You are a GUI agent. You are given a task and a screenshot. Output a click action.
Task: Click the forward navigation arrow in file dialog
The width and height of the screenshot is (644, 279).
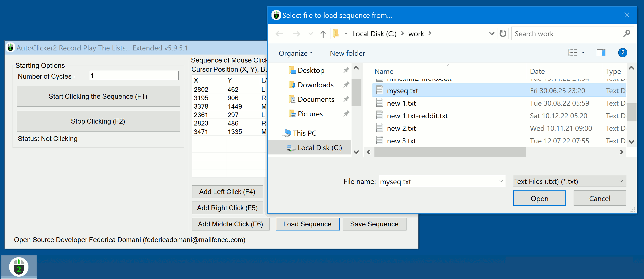[x=295, y=33]
